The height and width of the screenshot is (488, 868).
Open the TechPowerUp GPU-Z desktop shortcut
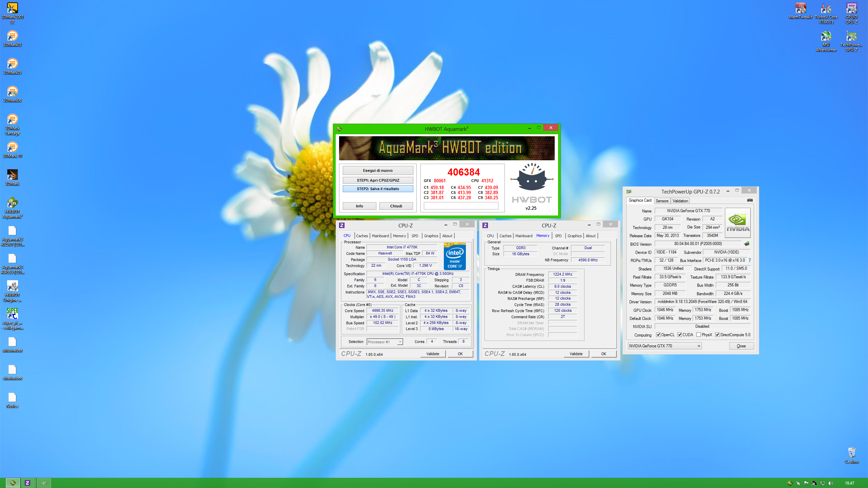(851, 41)
